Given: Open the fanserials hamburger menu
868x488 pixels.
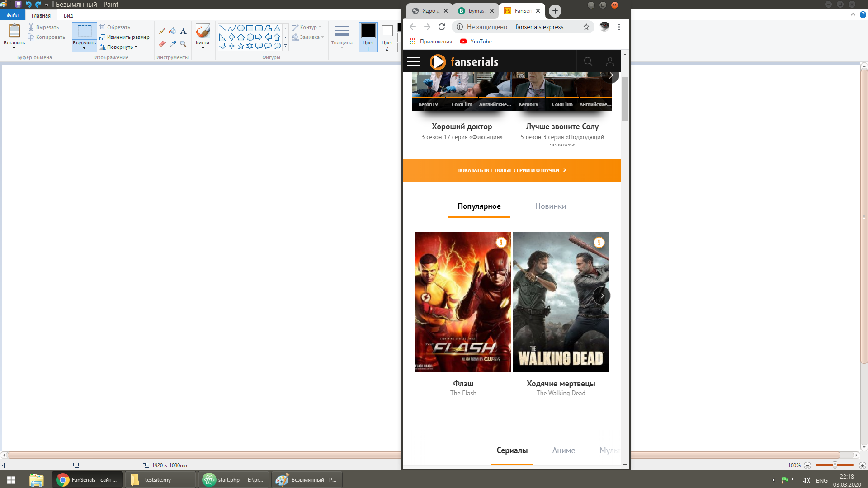Looking at the screenshot, I should (x=414, y=61).
